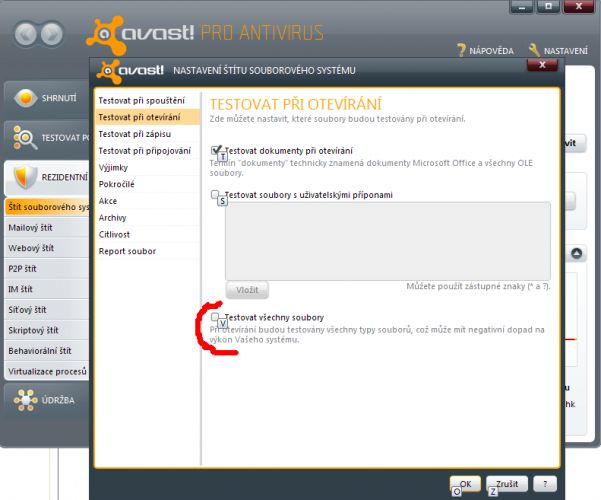Open Testovat při zápisu page
The image size is (601, 500).
coord(147,134)
